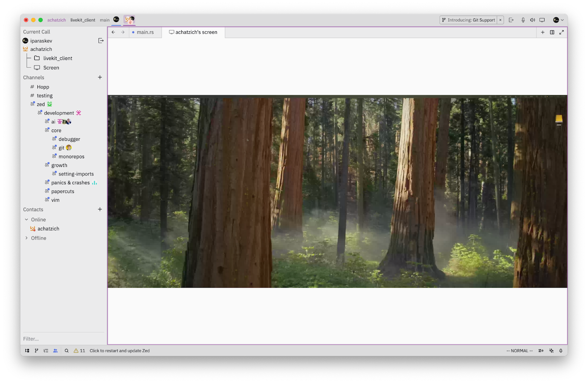
Task: Click to restart and update Zed
Action: coord(119,351)
